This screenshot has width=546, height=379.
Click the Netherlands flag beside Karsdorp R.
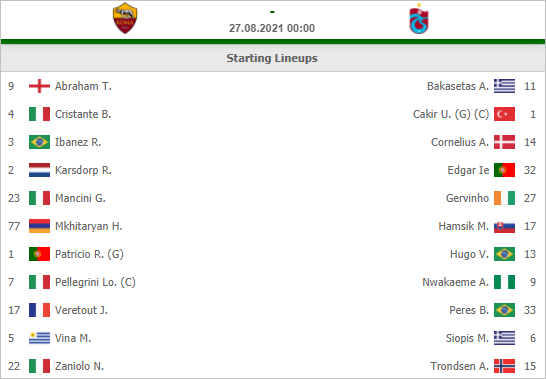point(39,170)
